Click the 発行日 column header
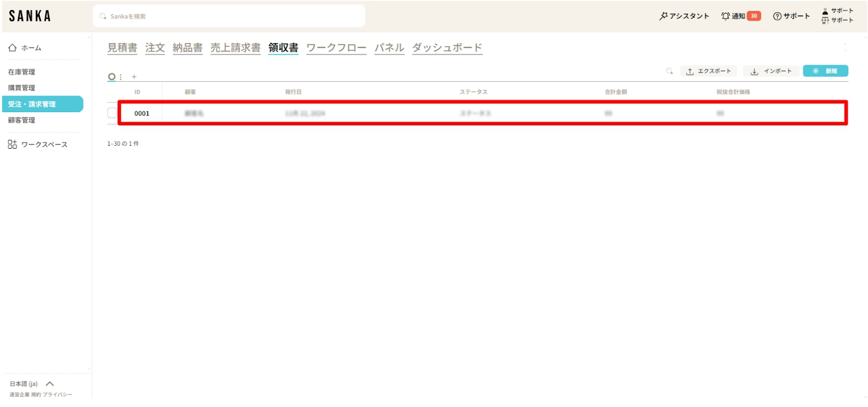This screenshot has height=407, width=868. [293, 92]
